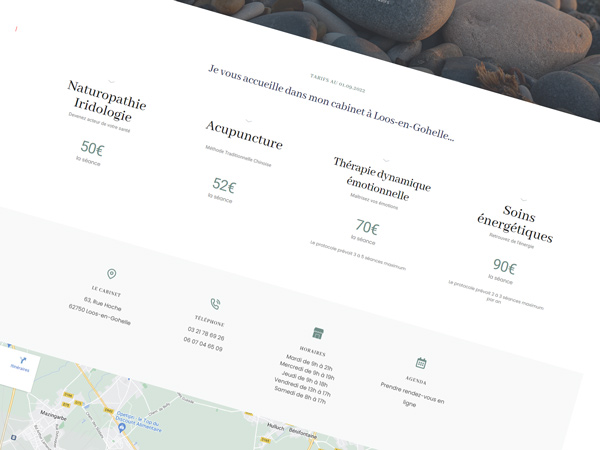Click the Jeudi de 9h à 18h line
The image size is (600, 450).
[305, 379]
